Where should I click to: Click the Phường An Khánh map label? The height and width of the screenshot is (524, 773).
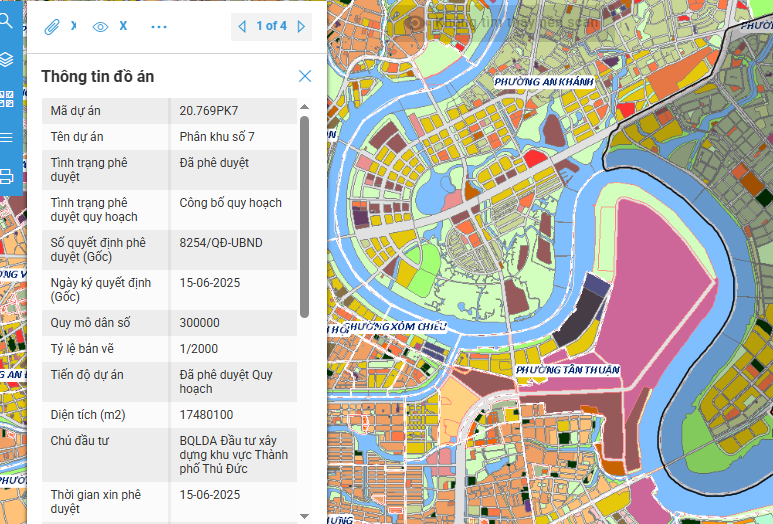[546, 81]
